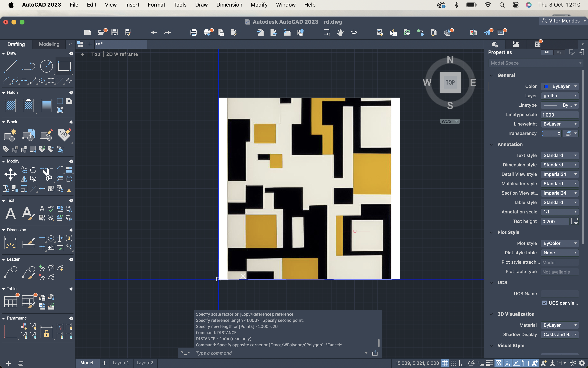Activate the Pan hand tool
The height and width of the screenshot is (368, 588).
pyautogui.click(x=340, y=32)
